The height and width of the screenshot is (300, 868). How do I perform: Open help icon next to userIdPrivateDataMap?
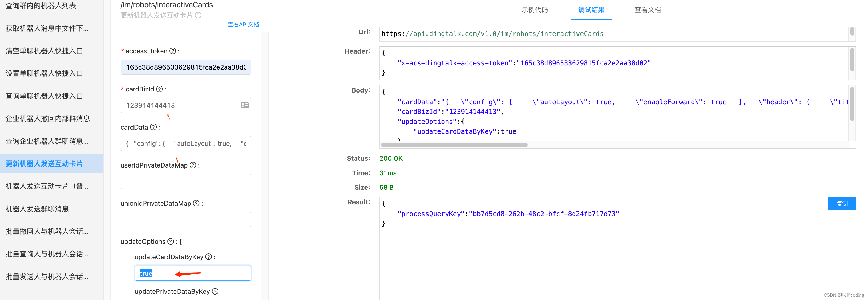click(193, 165)
